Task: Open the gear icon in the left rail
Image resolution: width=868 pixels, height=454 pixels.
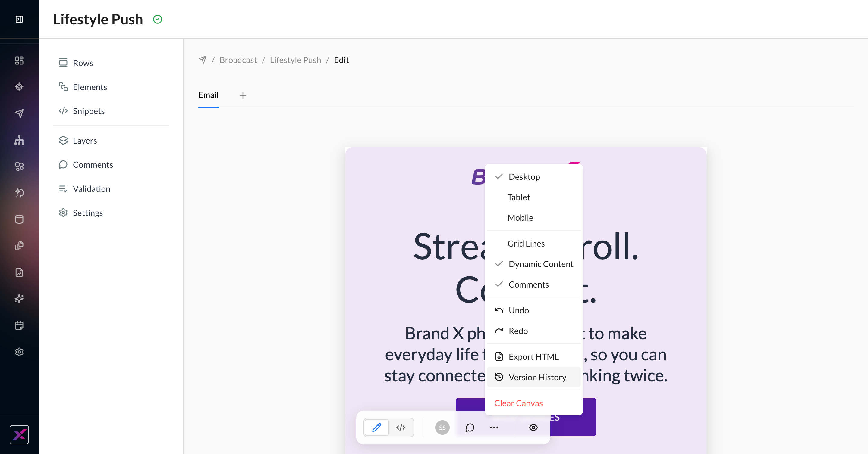Action: pyautogui.click(x=19, y=352)
